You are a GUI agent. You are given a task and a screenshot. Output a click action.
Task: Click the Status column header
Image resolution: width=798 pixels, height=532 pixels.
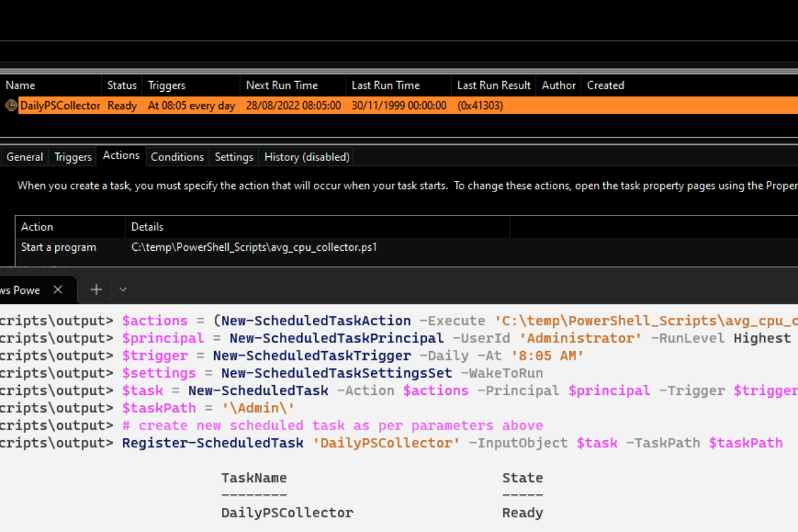tap(122, 85)
